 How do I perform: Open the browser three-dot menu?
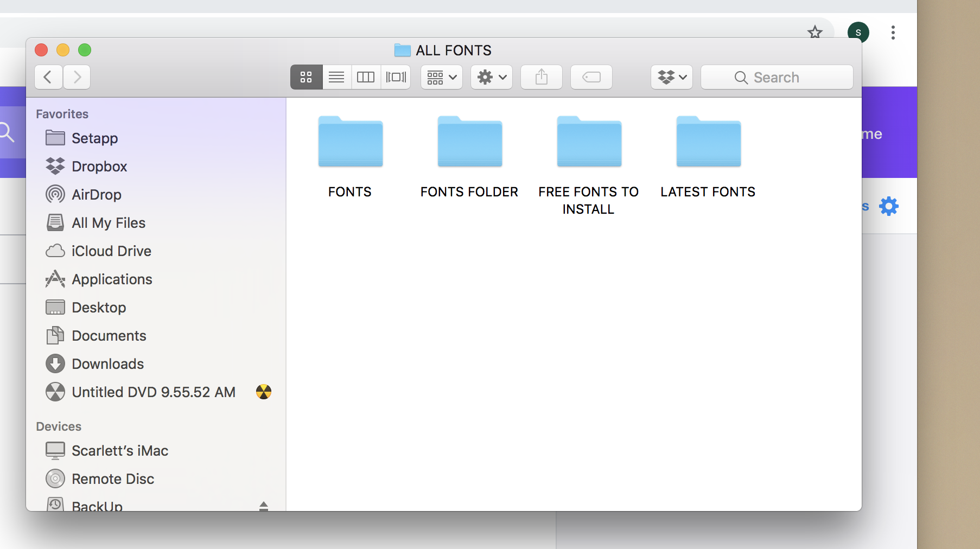click(893, 33)
